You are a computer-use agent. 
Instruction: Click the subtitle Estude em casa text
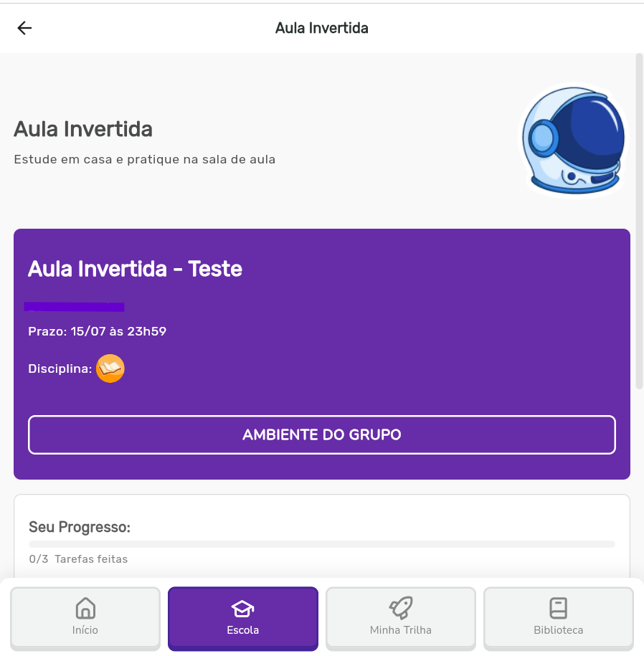pos(144,159)
